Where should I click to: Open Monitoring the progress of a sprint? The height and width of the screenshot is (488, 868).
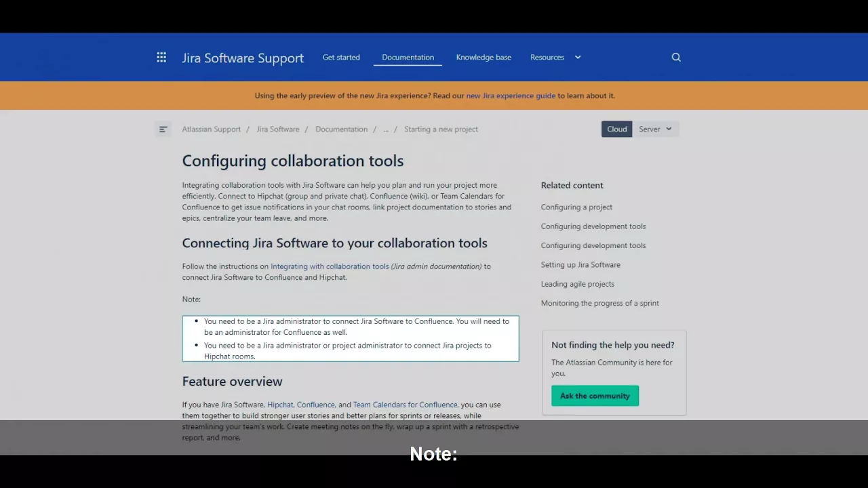click(x=600, y=304)
